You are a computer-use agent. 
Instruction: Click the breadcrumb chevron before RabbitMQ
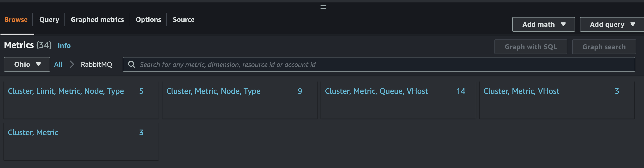(x=72, y=65)
